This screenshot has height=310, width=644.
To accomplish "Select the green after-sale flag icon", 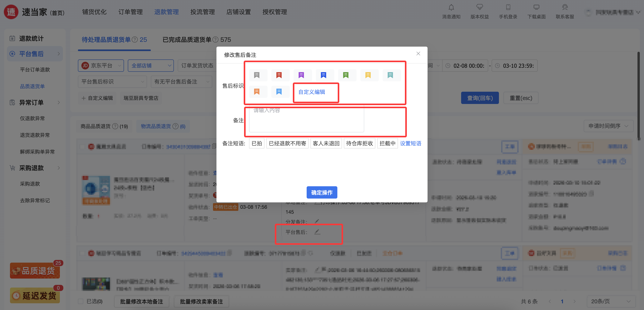I will 346,75.
